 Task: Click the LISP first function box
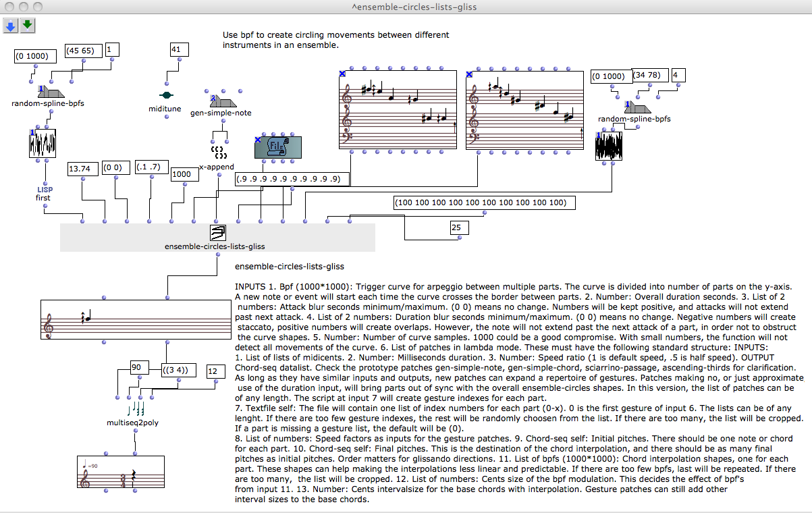pos(44,194)
